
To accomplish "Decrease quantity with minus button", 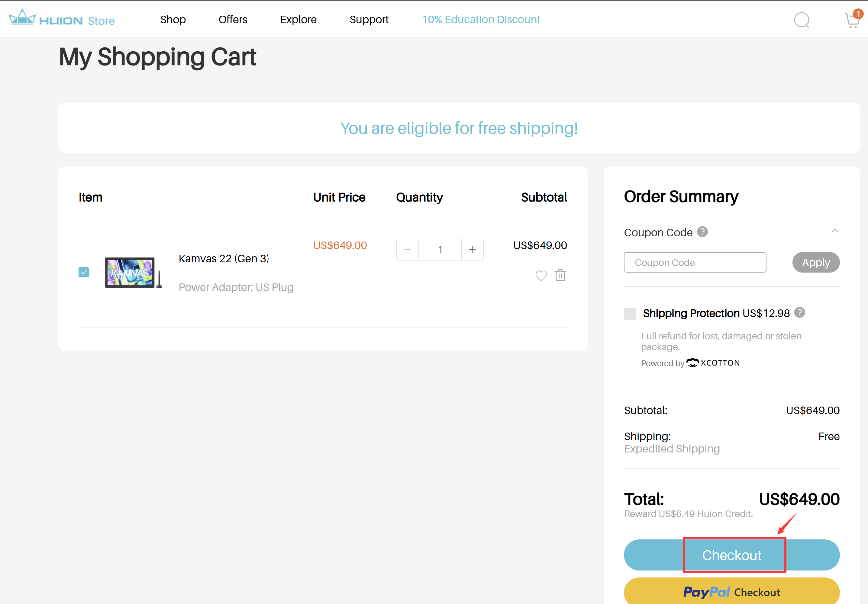I will coord(408,250).
